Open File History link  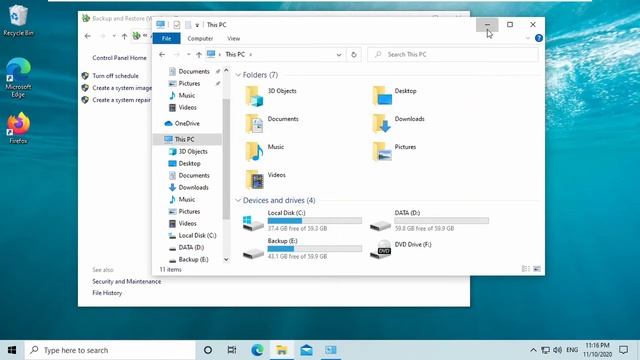pyautogui.click(x=107, y=293)
